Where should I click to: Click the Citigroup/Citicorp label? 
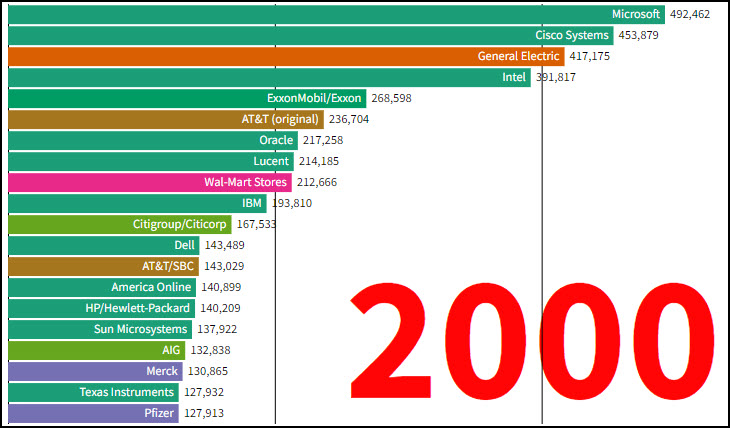point(180,224)
